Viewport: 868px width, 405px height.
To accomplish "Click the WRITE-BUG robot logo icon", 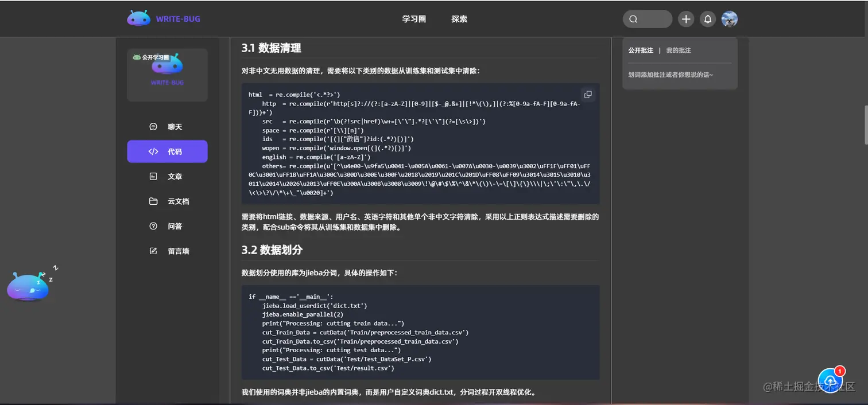I will [138, 18].
